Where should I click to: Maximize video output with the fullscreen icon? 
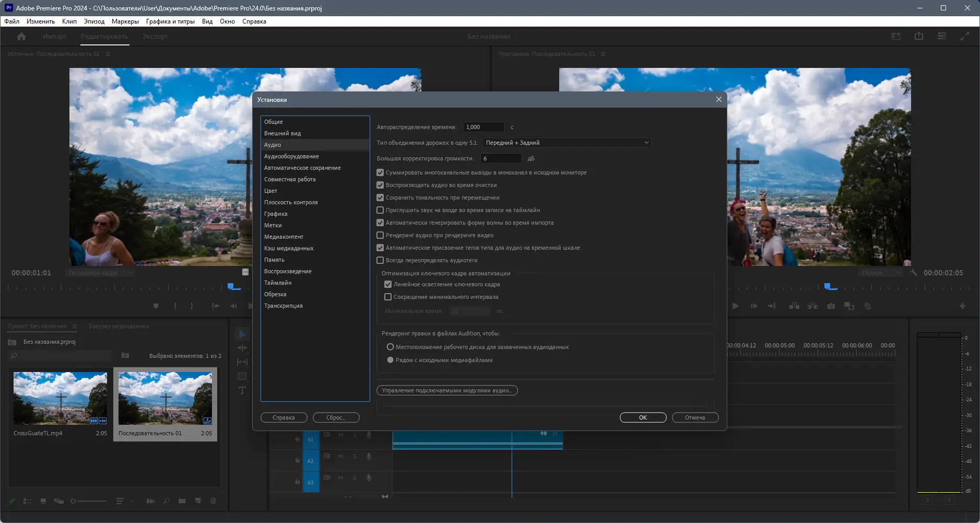[965, 37]
